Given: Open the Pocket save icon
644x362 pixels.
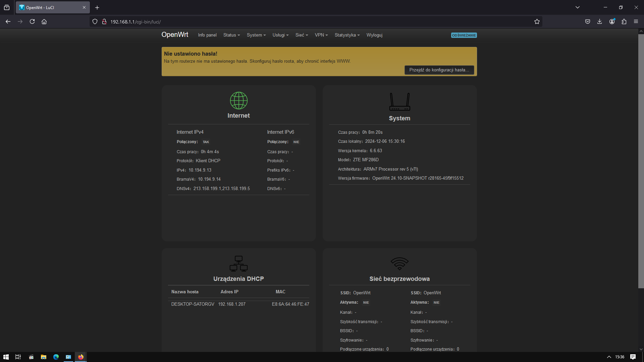Looking at the screenshot, I should point(588,21).
